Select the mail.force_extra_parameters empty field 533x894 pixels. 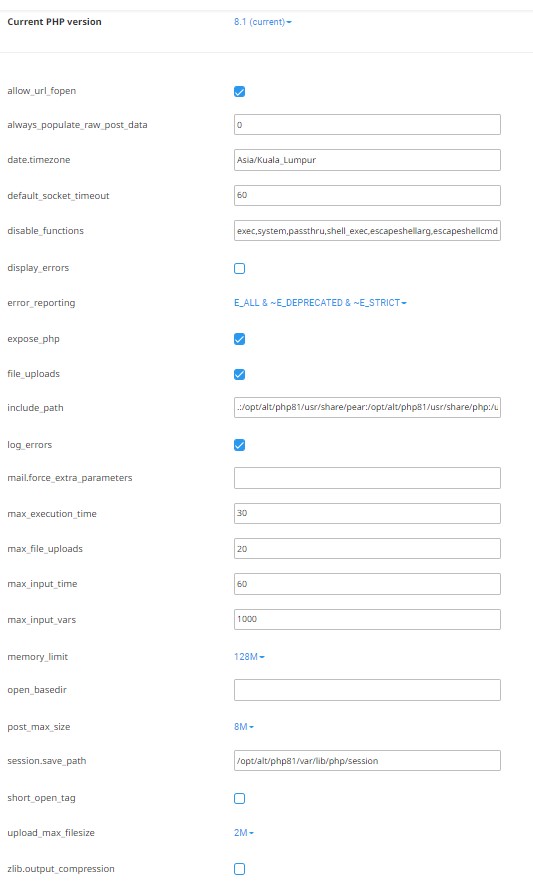[367, 478]
